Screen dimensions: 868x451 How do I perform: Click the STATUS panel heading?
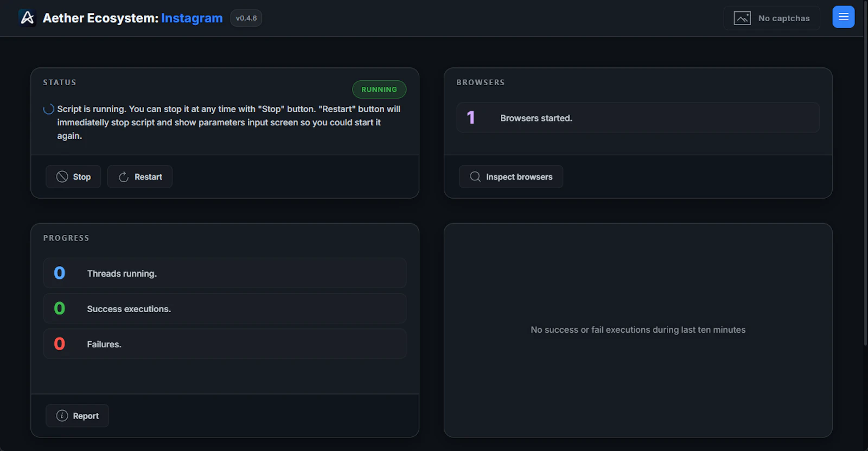60,82
